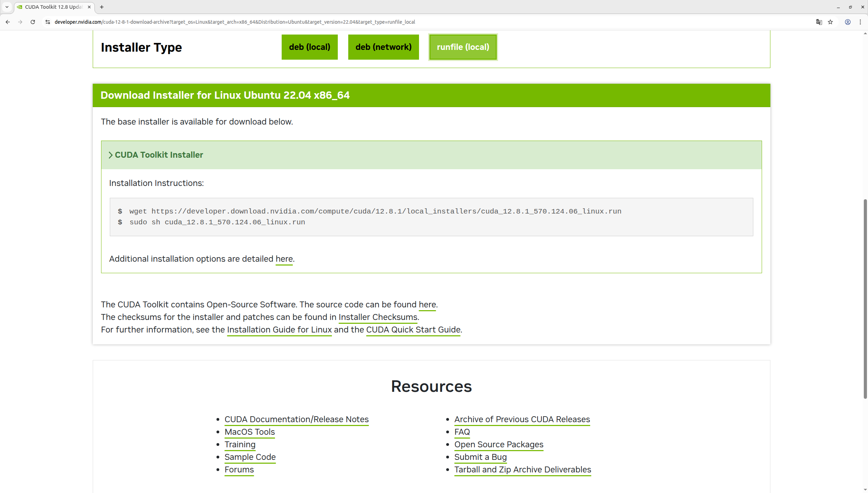Open the tab search dropdown arrow
This screenshot has width=868, height=493.
(7, 7)
